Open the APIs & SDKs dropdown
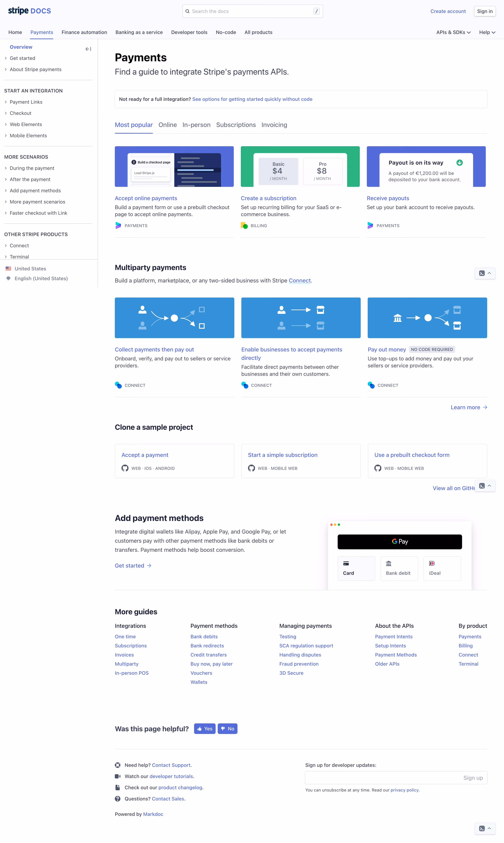 coord(453,32)
